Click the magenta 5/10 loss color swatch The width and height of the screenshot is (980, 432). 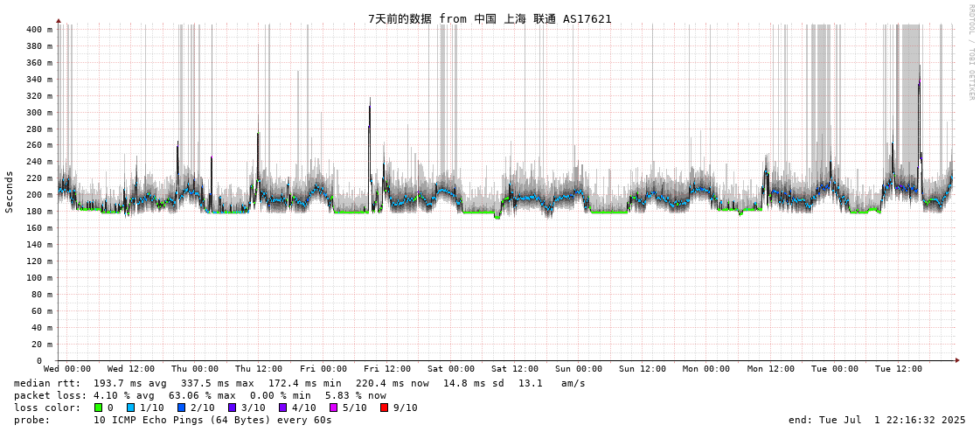pos(333,408)
